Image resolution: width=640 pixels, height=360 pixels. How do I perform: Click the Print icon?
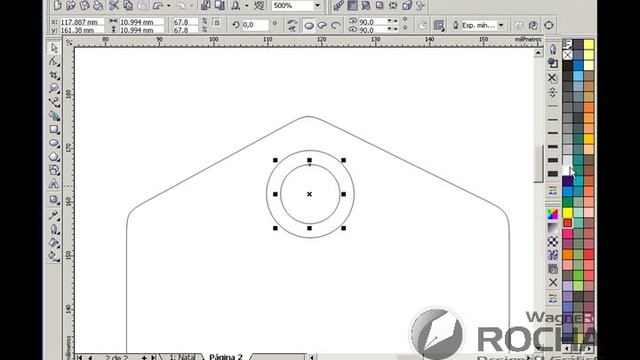[98, 6]
